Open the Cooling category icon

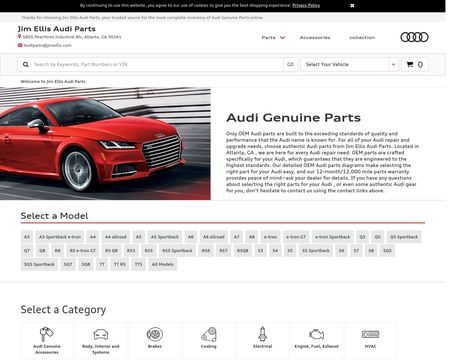[209, 334]
